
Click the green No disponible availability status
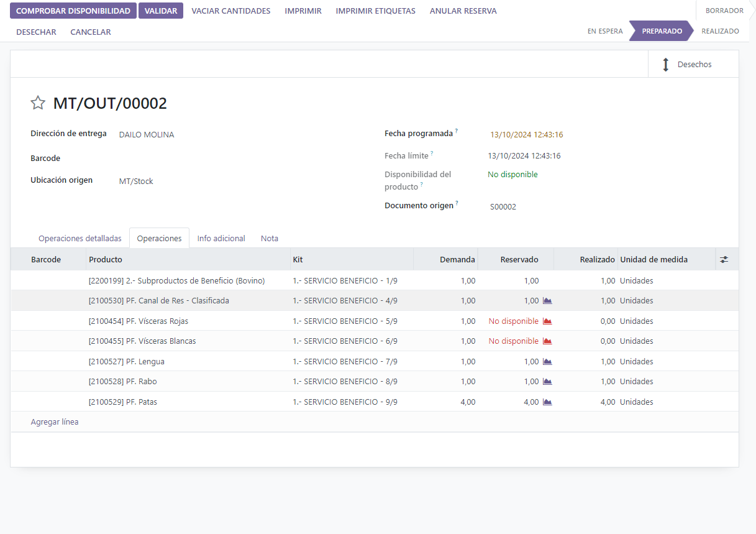pyautogui.click(x=512, y=175)
